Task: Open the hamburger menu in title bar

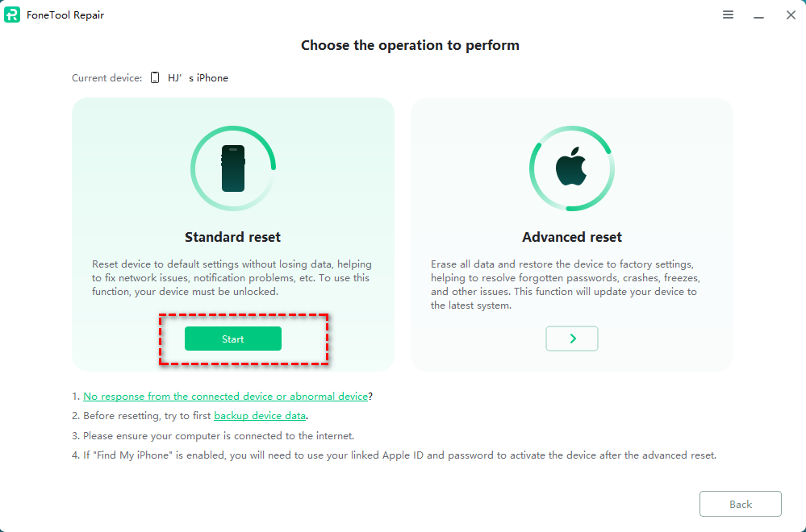Action: click(x=728, y=15)
